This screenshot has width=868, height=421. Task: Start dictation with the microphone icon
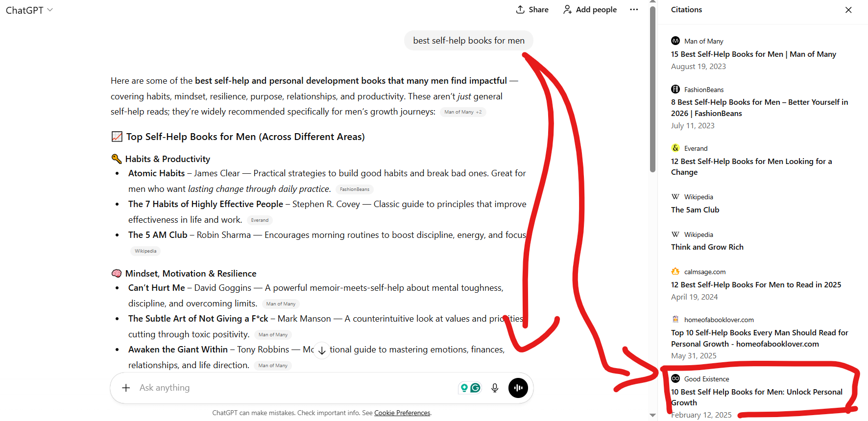495,388
